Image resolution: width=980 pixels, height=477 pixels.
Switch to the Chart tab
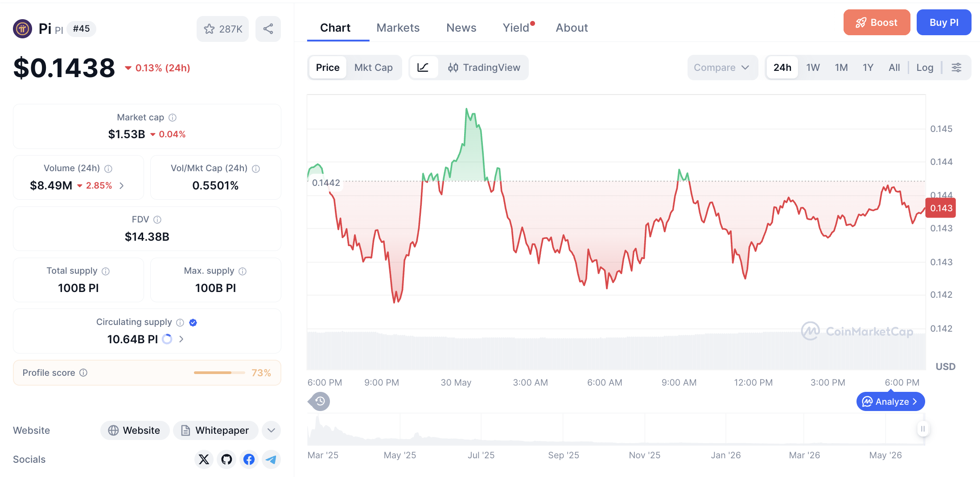click(335, 28)
